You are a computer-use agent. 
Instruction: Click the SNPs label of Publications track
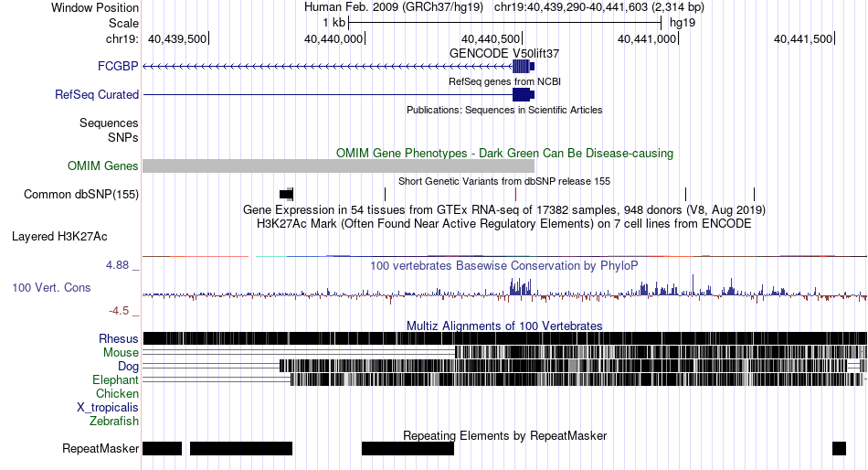coord(123,137)
